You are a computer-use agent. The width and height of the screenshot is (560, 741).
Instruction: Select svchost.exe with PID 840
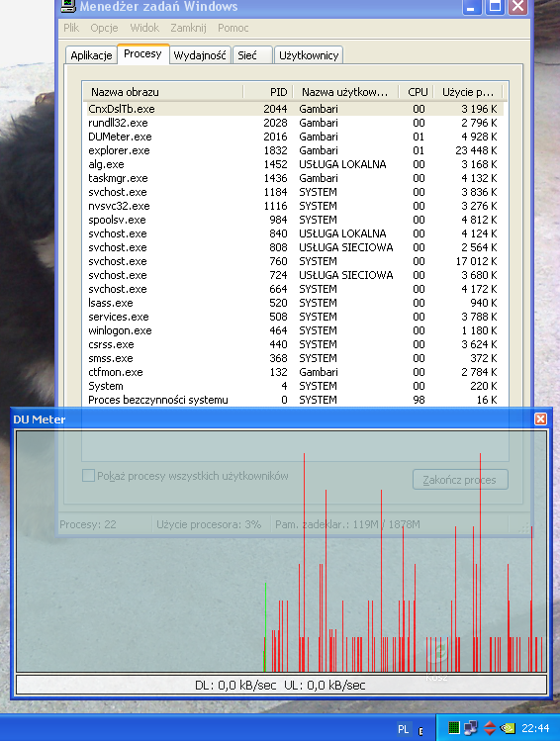[x=294, y=233]
